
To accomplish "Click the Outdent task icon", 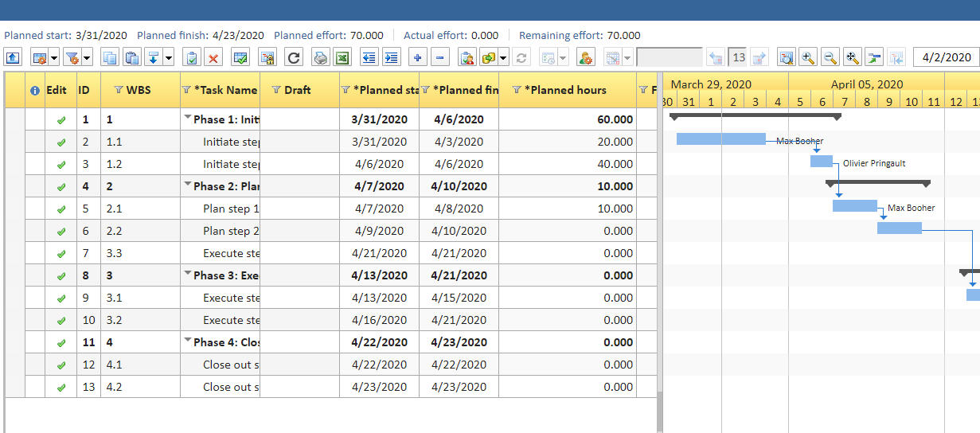I will 369,57.
